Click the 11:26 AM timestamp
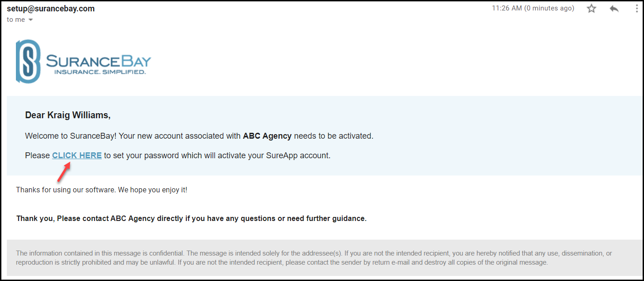Image resolution: width=644 pixels, height=281 pixels. (507, 9)
